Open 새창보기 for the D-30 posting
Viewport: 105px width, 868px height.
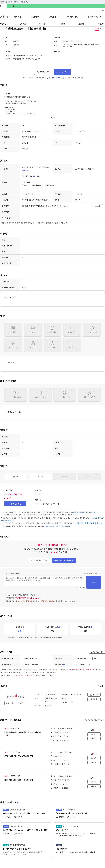coord(94,786)
